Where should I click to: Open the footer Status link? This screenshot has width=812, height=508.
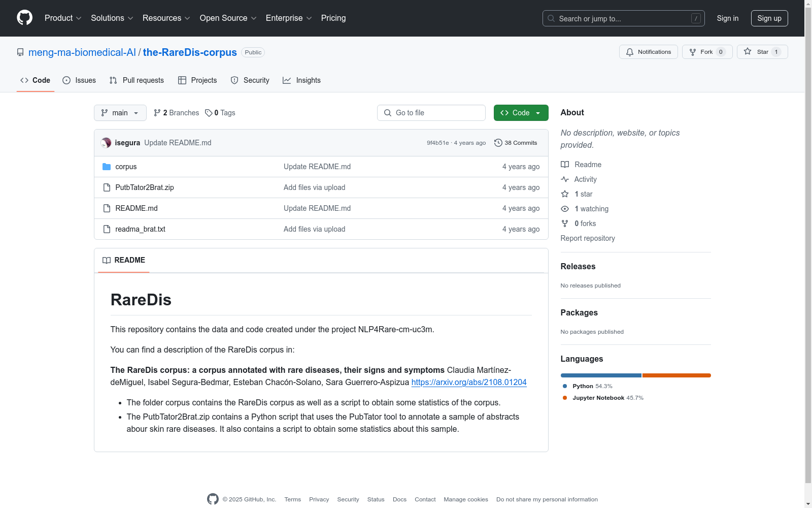click(x=376, y=499)
